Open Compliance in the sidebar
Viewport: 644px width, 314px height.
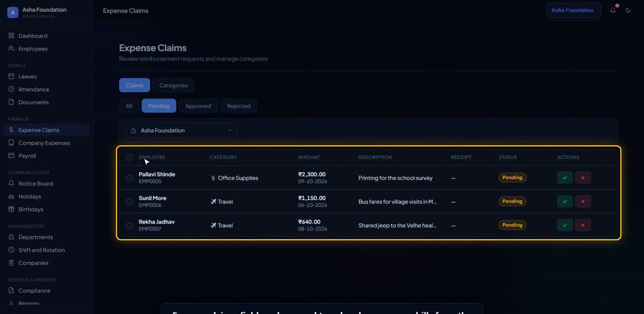[x=46, y=291]
